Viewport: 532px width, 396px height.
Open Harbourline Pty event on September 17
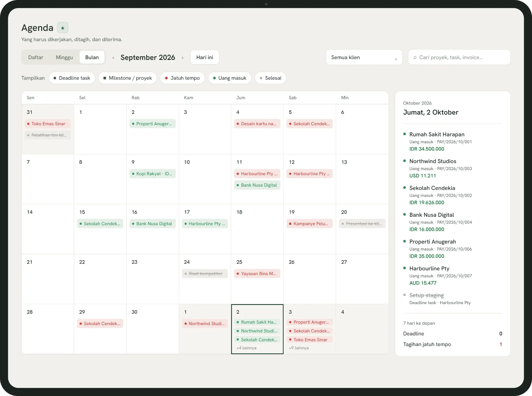(205, 224)
